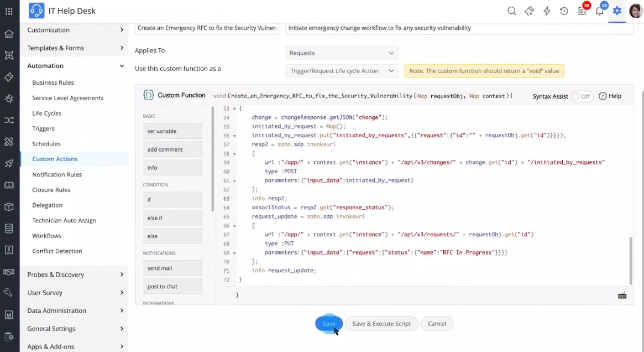Open Closure Rules menu item

(x=51, y=190)
